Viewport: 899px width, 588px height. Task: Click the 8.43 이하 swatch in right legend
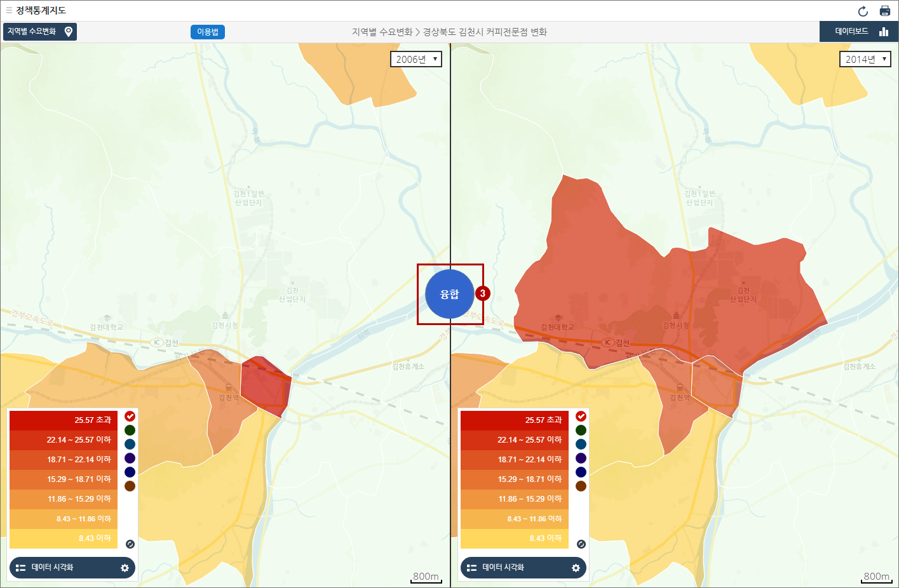point(515,538)
